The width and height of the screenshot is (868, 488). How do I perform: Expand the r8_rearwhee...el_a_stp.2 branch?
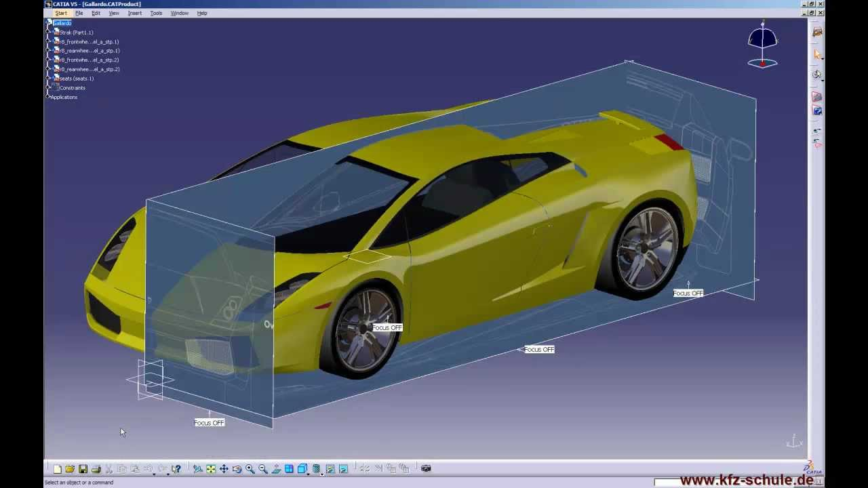coord(48,68)
